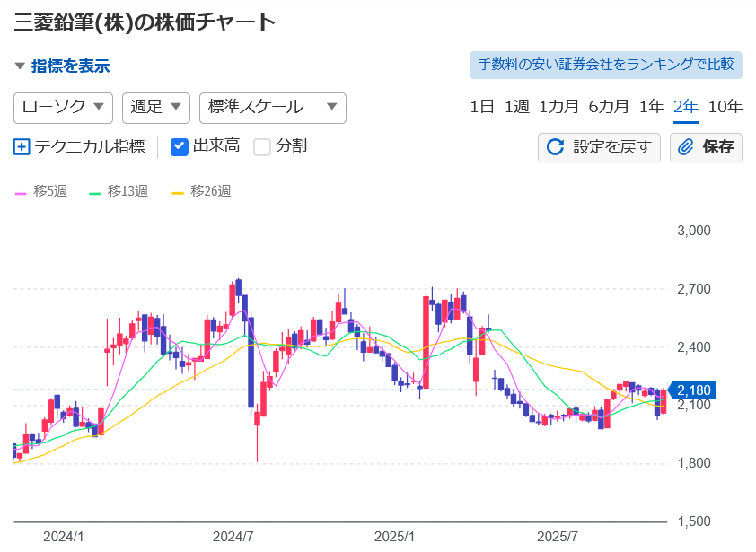The width and height of the screenshot is (756, 552).
Task: Switch chart to 10年 range
Action: pos(725,107)
